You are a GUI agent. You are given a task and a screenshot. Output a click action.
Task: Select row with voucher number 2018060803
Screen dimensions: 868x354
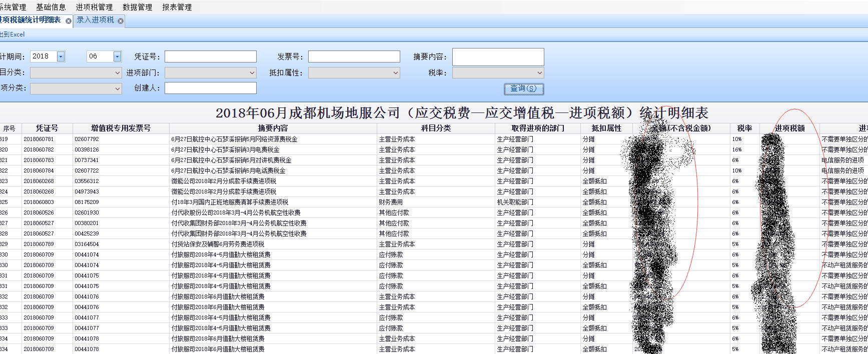[39, 202]
